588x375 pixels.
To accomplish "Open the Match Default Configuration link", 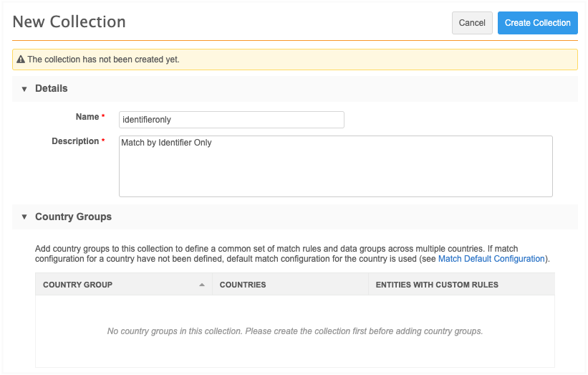I will 491,259.
